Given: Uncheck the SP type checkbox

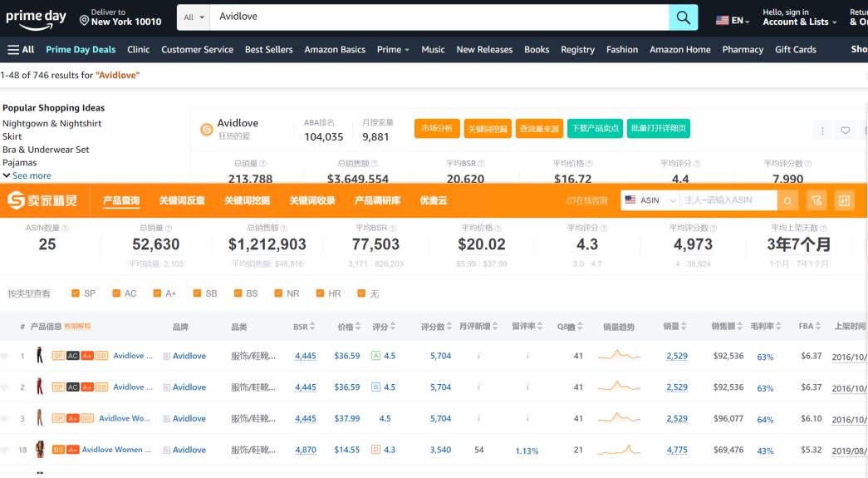Looking at the screenshot, I should coord(76,293).
